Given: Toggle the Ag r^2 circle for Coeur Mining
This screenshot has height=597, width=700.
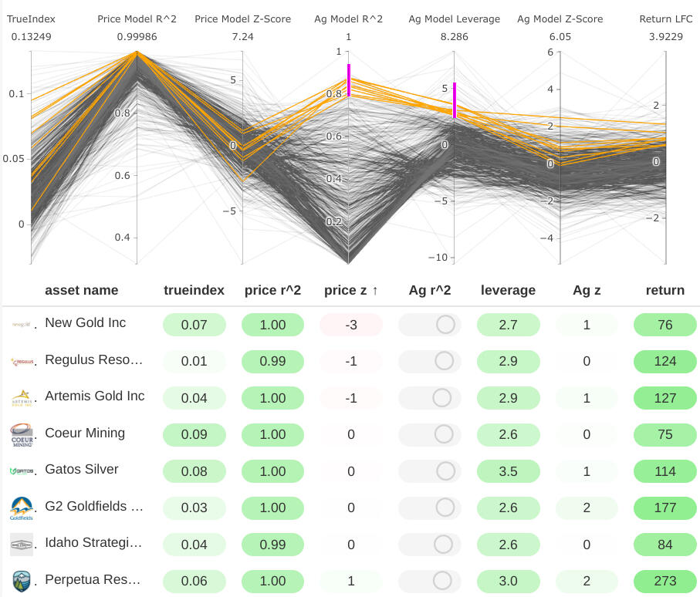Looking at the screenshot, I should [443, 434].
